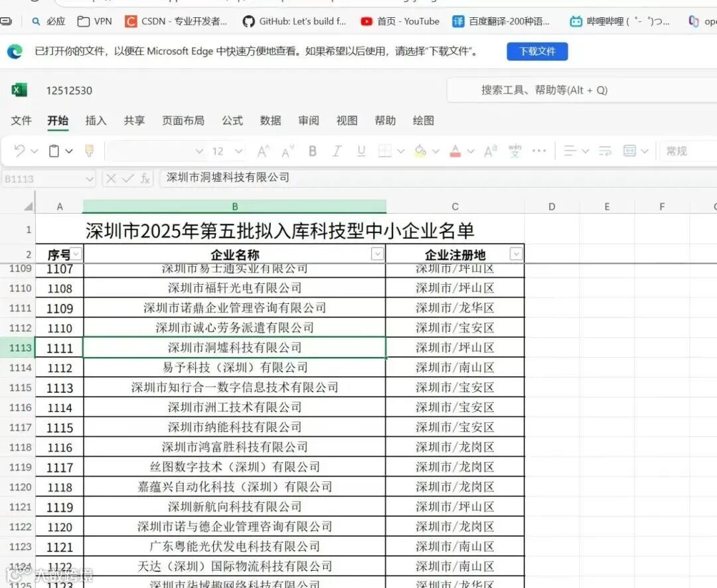The image size is (717, 588).
Task: Open the name box dropdown arrow
Action: 89,179
